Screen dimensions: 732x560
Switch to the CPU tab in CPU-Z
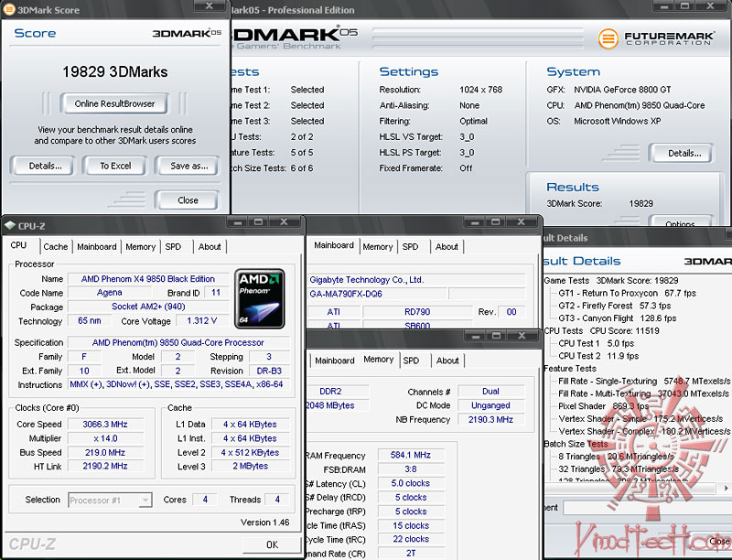(18, 245)
